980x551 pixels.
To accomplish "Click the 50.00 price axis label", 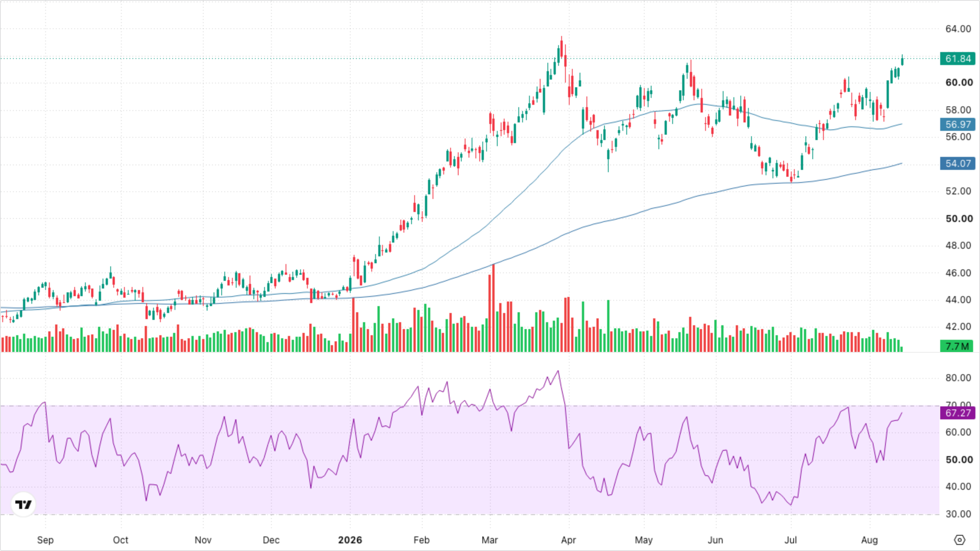I will (x=959, y=219).
